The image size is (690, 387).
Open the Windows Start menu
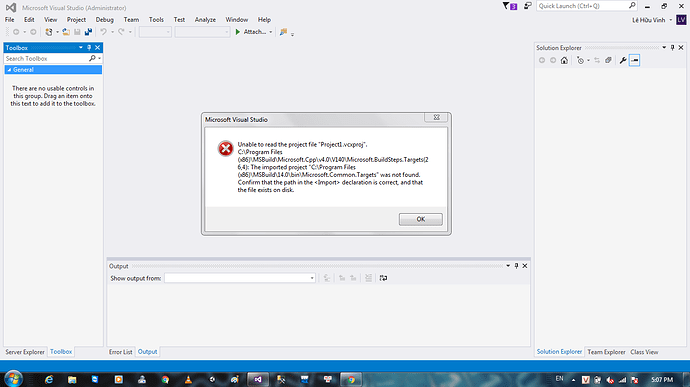coord(13,379)
